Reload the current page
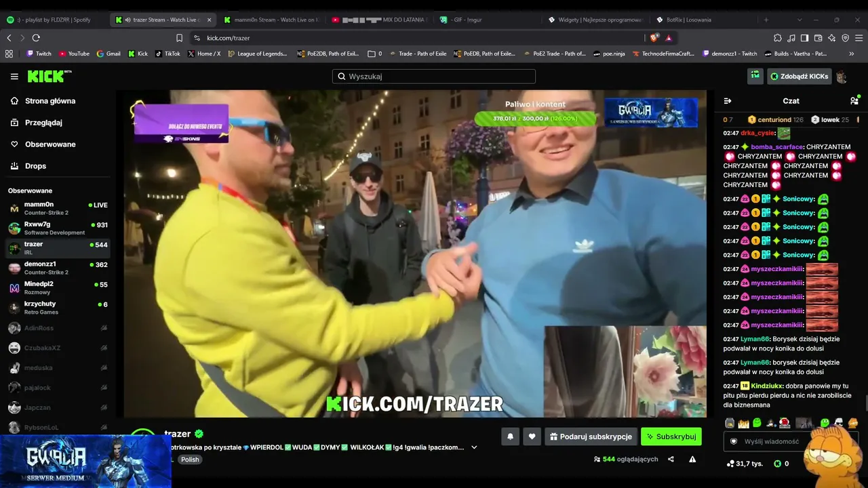 tap(36, 38)
